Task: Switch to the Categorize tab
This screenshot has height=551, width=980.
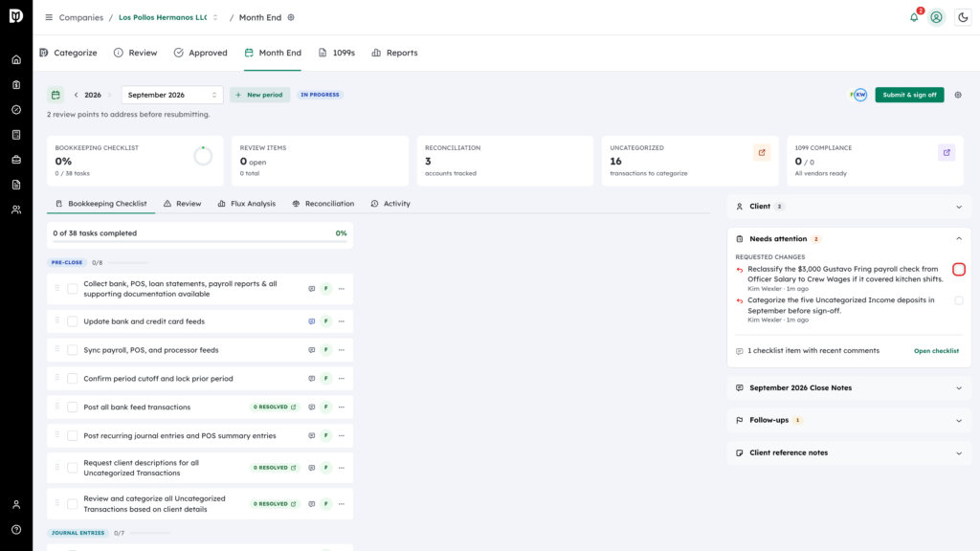Action: click(x=68, y=54)
